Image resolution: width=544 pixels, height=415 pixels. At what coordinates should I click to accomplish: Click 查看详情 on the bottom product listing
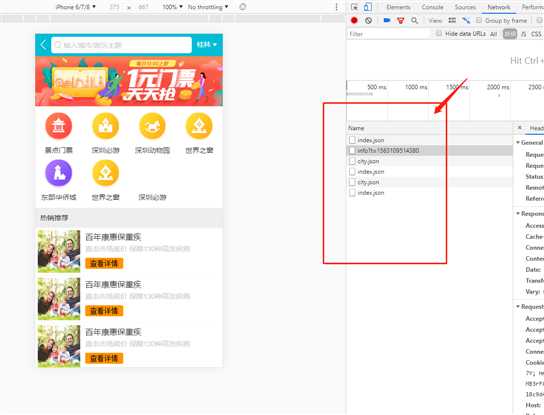[x=104, y=358]
